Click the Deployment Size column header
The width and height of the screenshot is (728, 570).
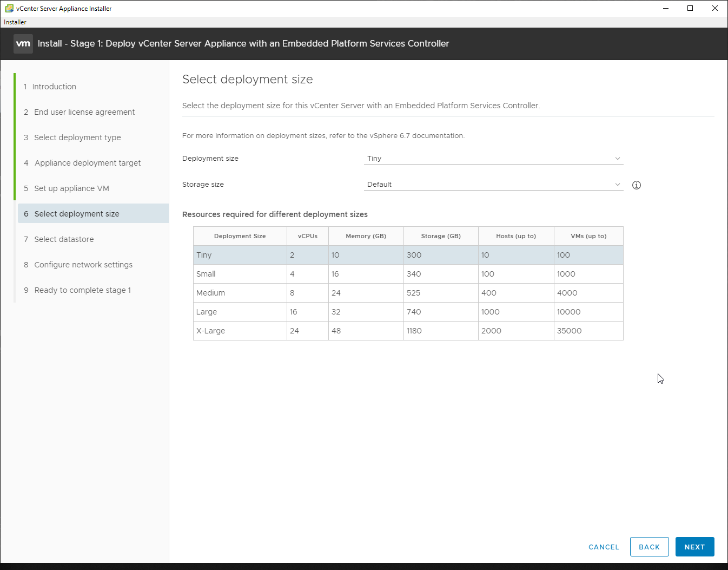[240, 236]
